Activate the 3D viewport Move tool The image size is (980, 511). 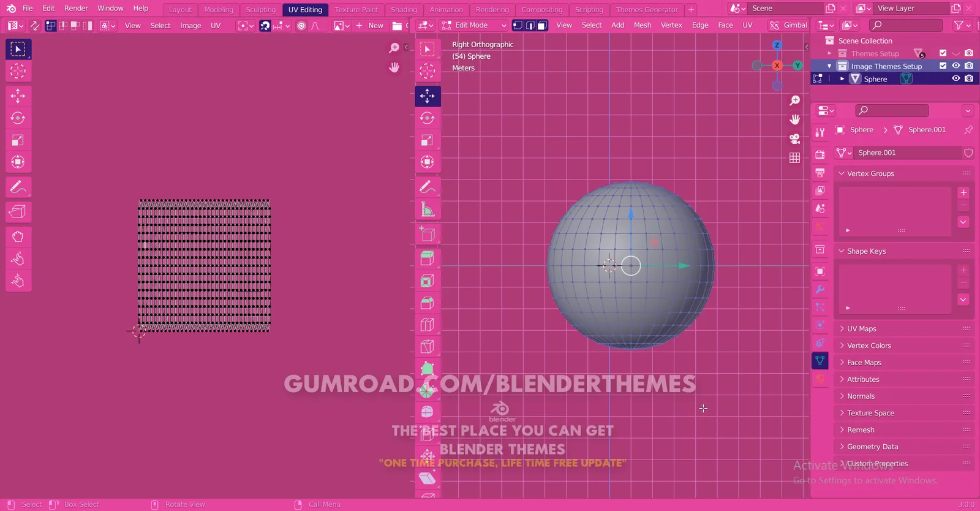(x=428, y=96)
